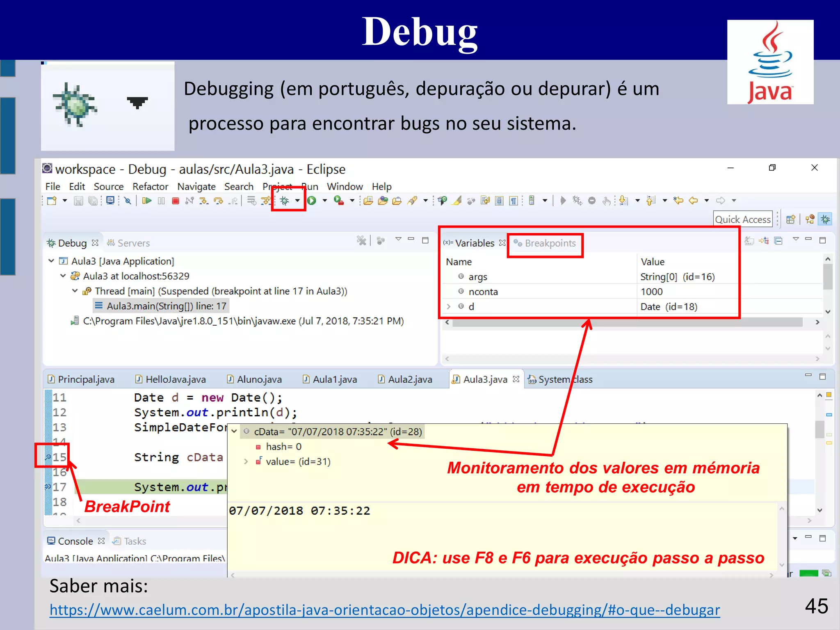Remove All Terminated Launches in Debug view
840x630 pixels.
coord(361,240)
